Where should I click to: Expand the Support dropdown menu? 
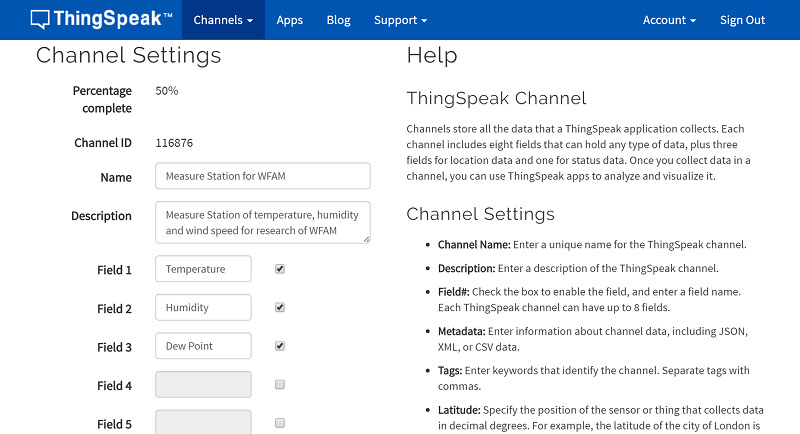click(x=400, y=20)
